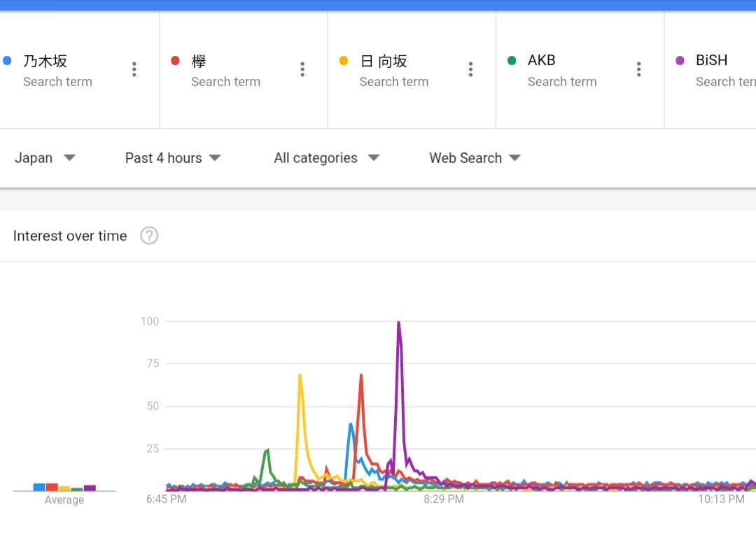
Task: Click the green dot beside AKB
Action: 511,61
